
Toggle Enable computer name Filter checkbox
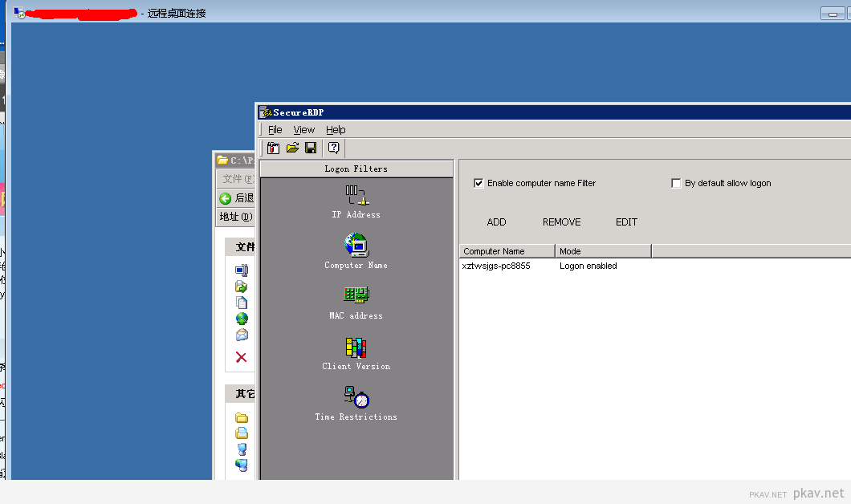point(478,183)
